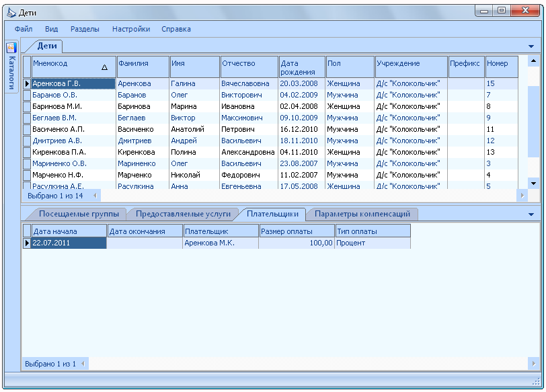Viewport: 546px width, 392px height.
Task: Select the Баринова surname cell
Action: click(143, 106)
